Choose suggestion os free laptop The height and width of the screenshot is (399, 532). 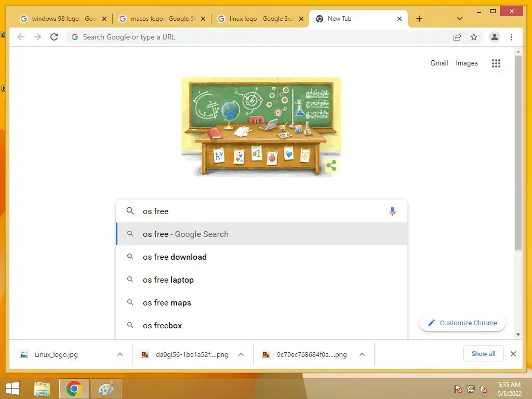tap(262, 280)
